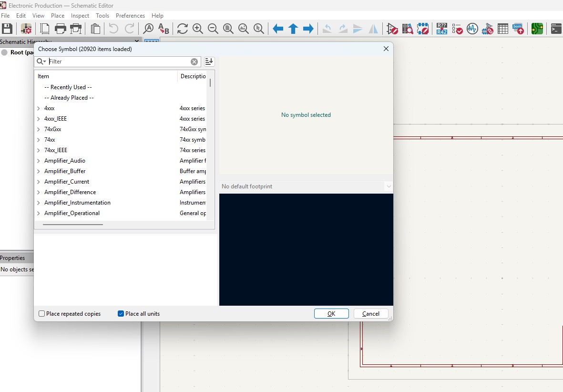Click the Save schematic icon

pos(7,29)
